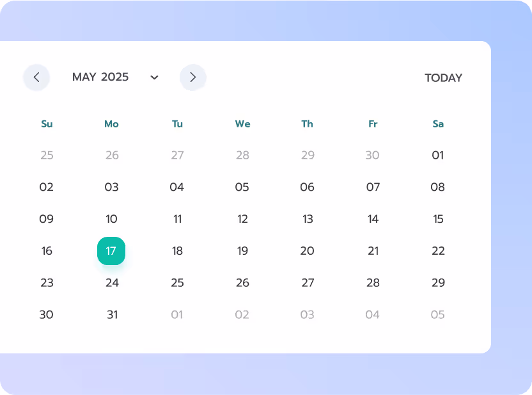
Task: Choose date 22 on Saturday
Action: point(438,251)
